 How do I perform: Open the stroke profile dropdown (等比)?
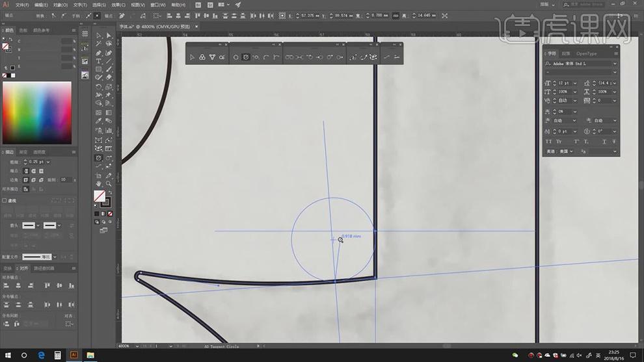click(x=55, y=257)
